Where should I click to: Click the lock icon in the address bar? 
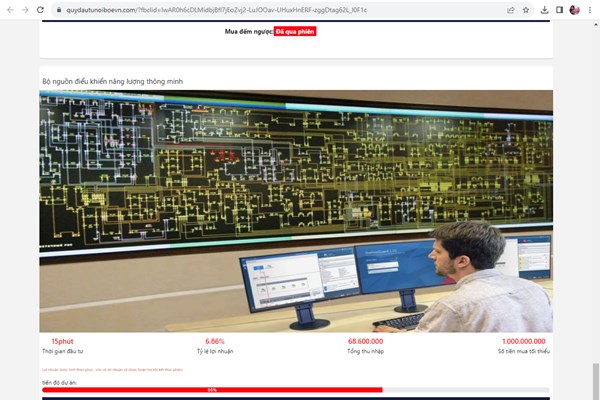click(59, 10)
